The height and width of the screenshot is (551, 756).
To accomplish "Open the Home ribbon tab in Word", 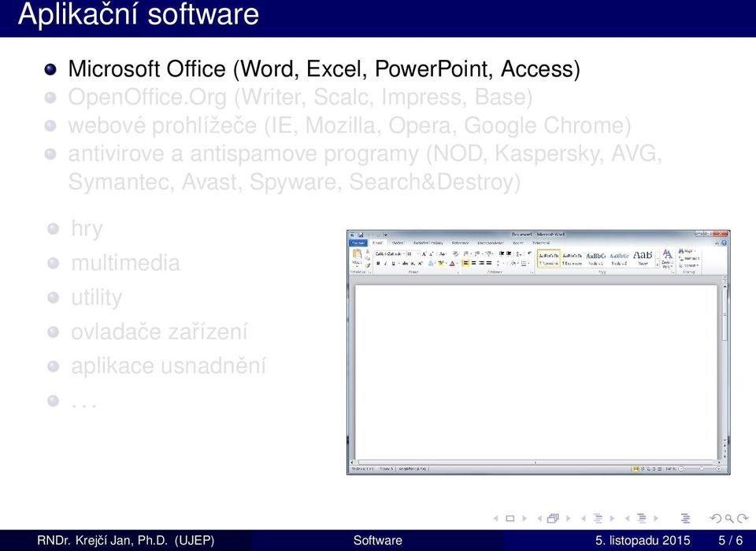I will tap(377, 243).
